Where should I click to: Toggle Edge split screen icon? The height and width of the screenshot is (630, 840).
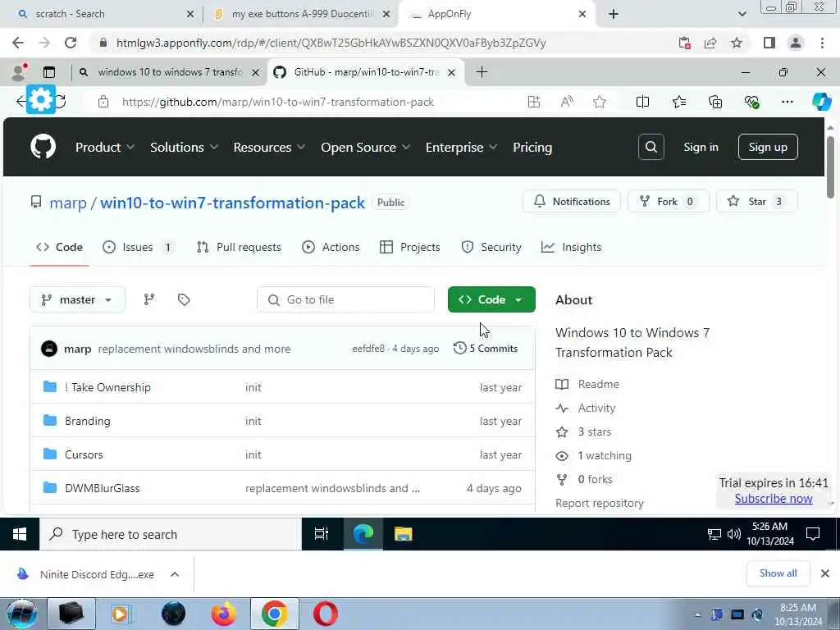click(642, 102)
